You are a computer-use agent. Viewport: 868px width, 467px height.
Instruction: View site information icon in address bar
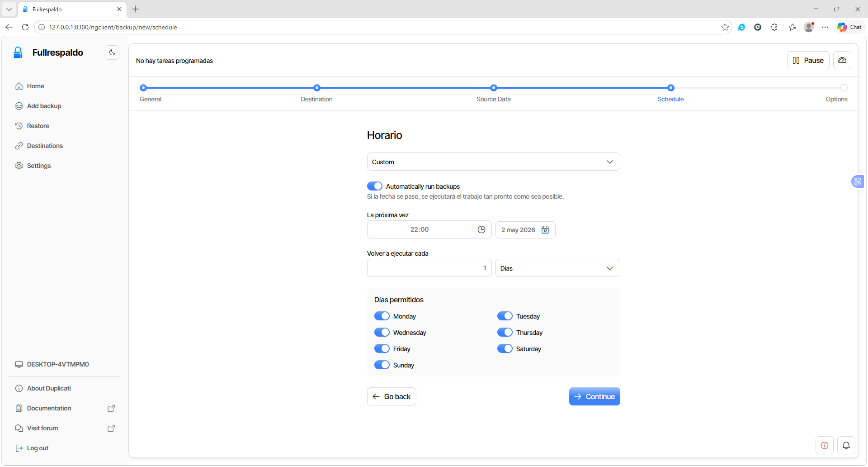42,27
